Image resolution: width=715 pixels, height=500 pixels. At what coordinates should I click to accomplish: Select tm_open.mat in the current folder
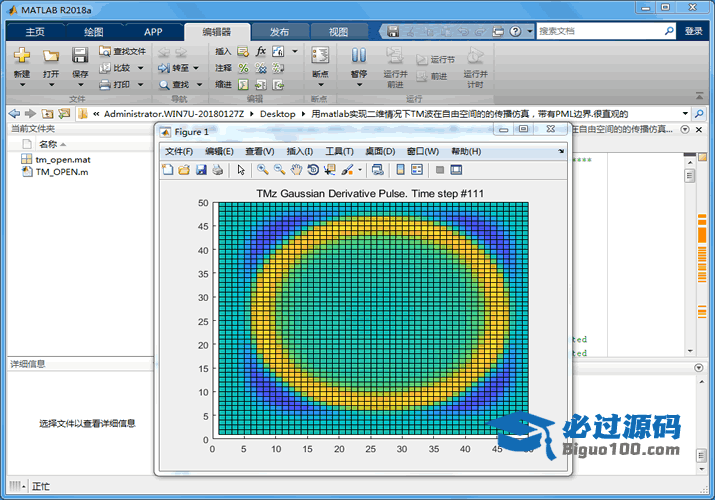tap(63, 160)
